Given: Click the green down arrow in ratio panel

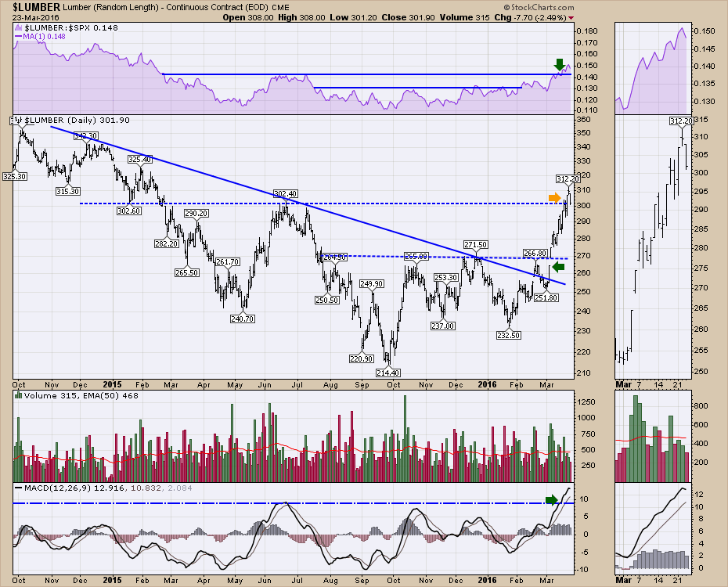Looking at the screenshot, I should (560, 64).
